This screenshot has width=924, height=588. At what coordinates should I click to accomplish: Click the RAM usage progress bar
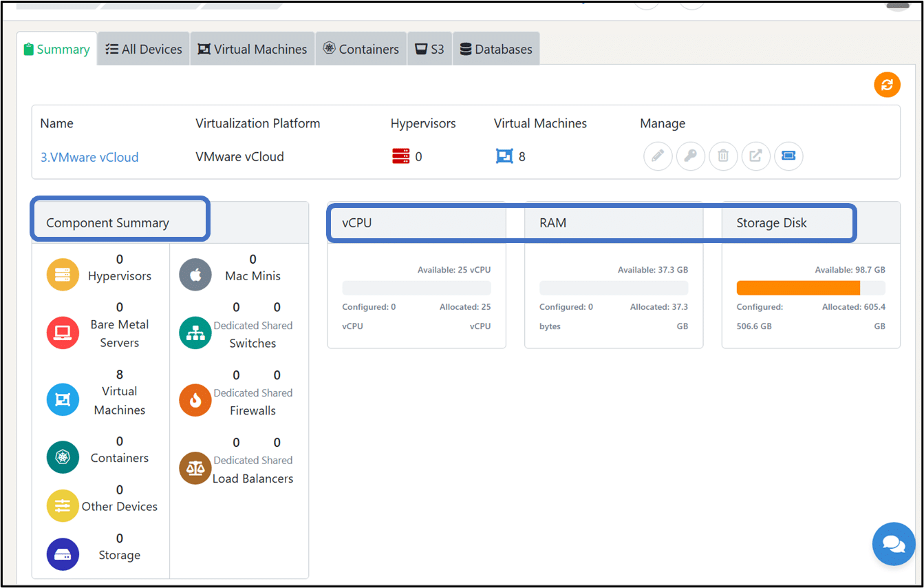[x=614, y=288]
